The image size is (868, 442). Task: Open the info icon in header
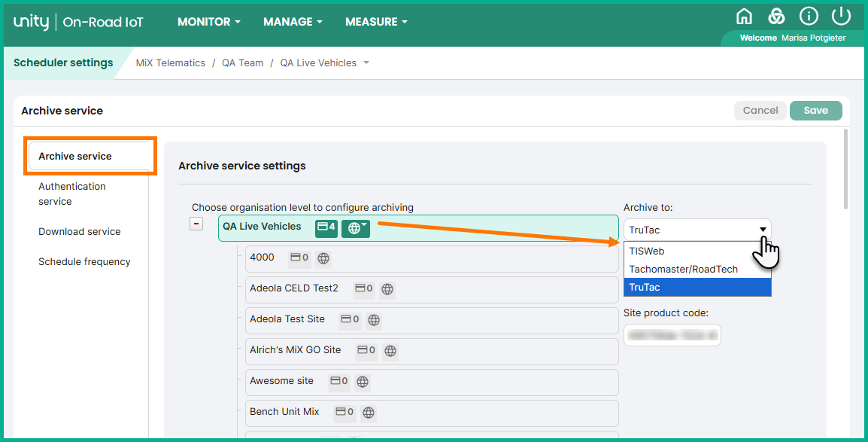click(809, 17)
